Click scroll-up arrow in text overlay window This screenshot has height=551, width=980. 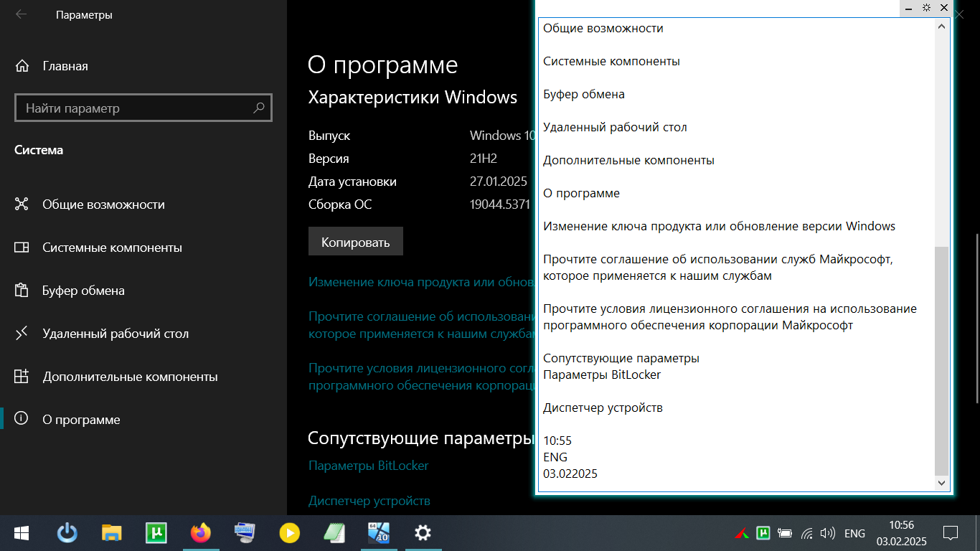[942, 27]
